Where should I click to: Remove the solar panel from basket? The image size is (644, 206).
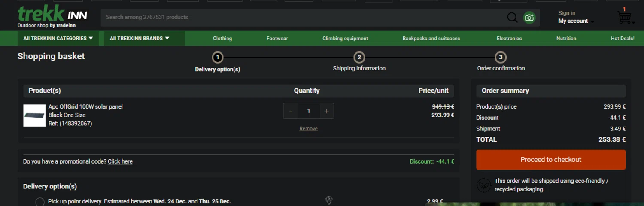(308, 129)
